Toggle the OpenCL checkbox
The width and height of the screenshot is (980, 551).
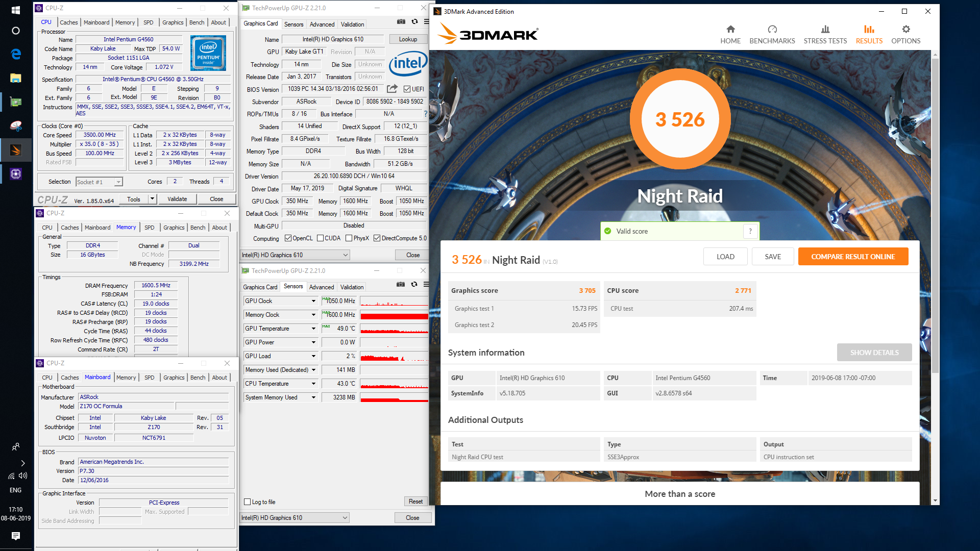(288, 238)
